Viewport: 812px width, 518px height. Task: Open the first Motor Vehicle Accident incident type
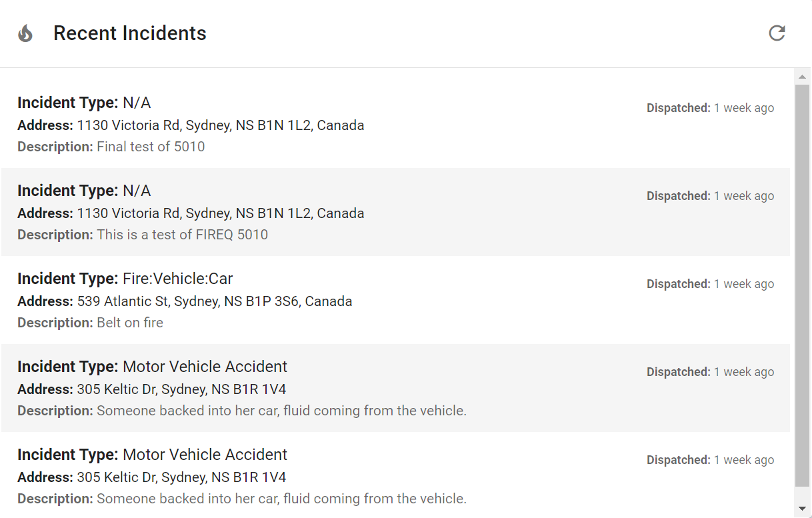tap(205, 367)
